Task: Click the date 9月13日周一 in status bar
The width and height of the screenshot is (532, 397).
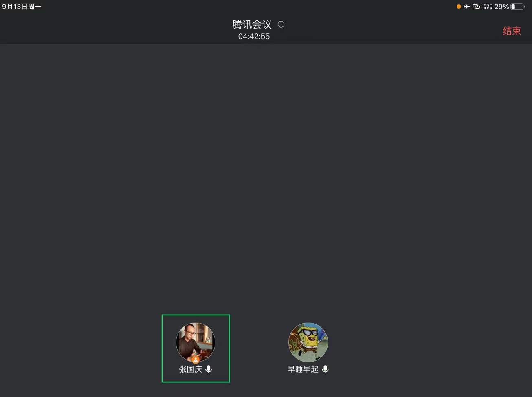Action: coord(22,7)
